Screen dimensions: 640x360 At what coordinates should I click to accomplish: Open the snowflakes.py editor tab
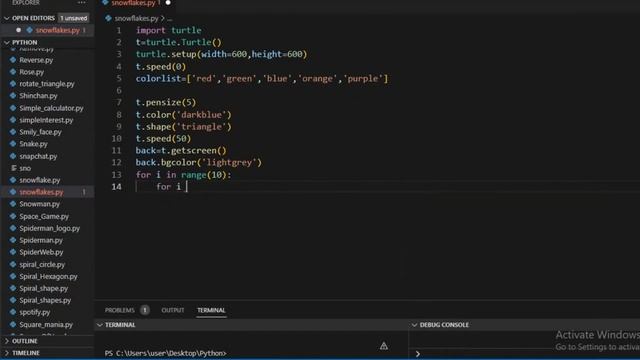point(133,3)
